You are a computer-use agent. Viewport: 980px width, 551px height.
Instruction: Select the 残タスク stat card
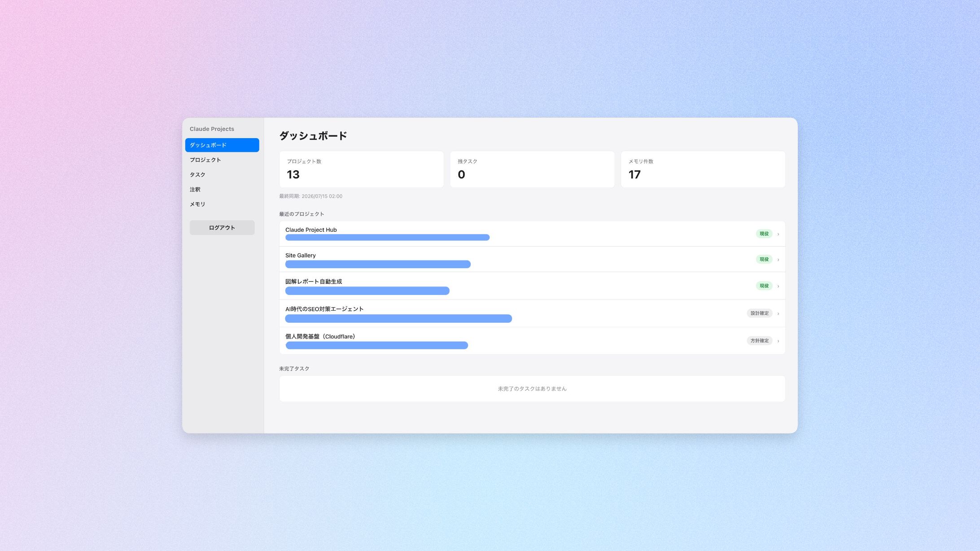coord(532,169)
